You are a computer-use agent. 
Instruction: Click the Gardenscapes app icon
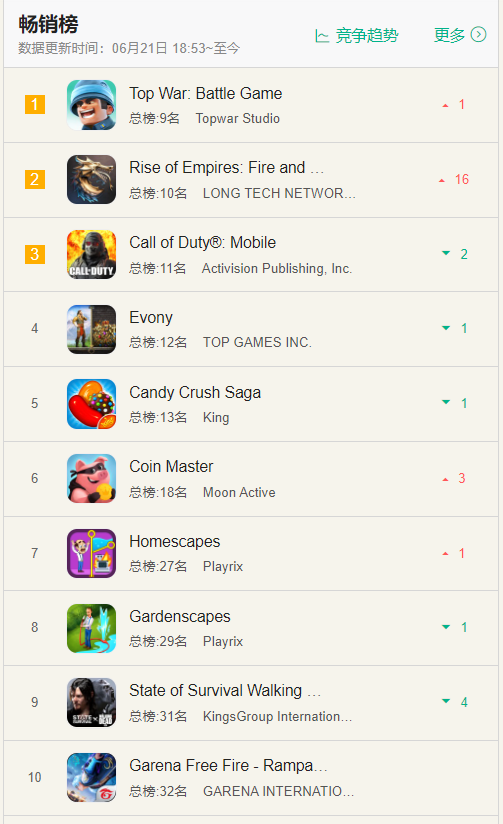tap(91, 628)
